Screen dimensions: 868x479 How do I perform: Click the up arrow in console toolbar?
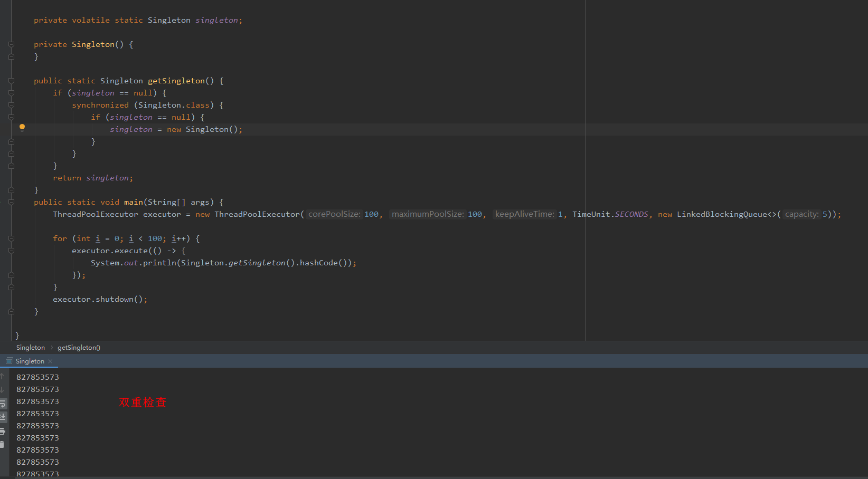point(2,377)
